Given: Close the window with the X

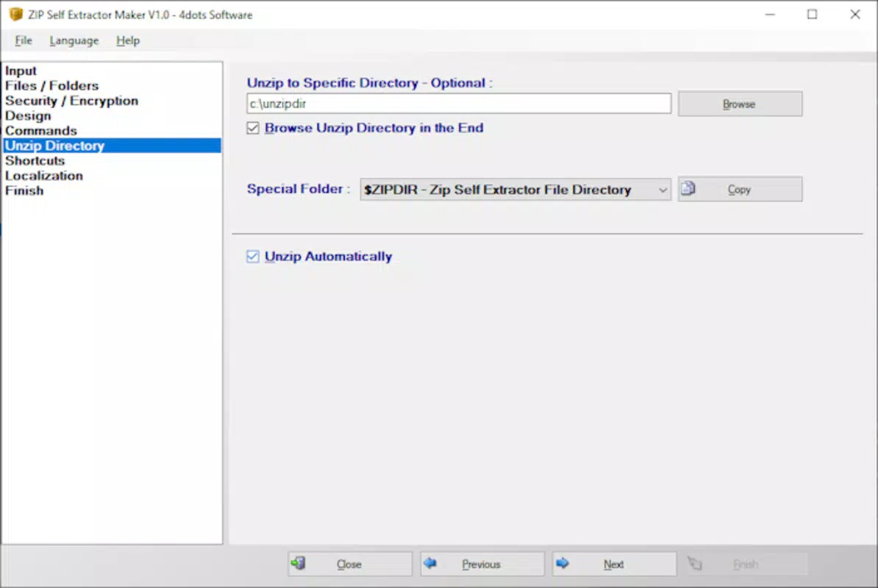Looking at the screenshot, I should click(854, 15).
